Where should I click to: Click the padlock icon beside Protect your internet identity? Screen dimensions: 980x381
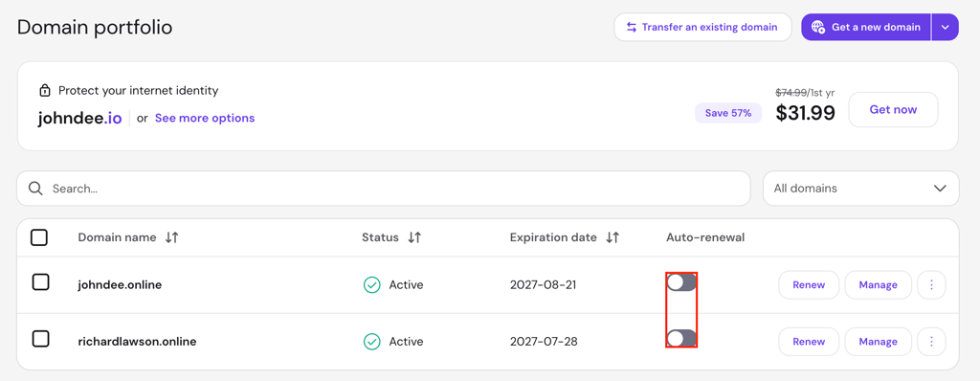tap(44, 91)
